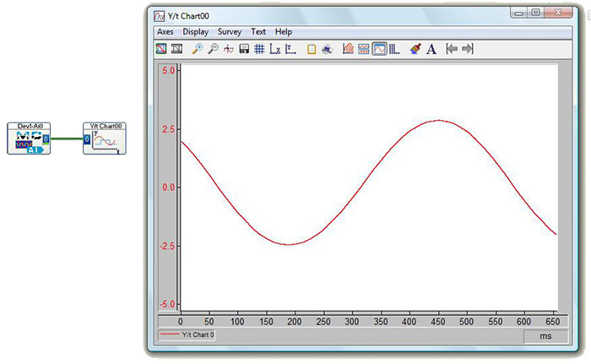Click output port 0 of Dev1-Ai0 module
The width and height of the screenshot is (591, 364).
(46, 139)
